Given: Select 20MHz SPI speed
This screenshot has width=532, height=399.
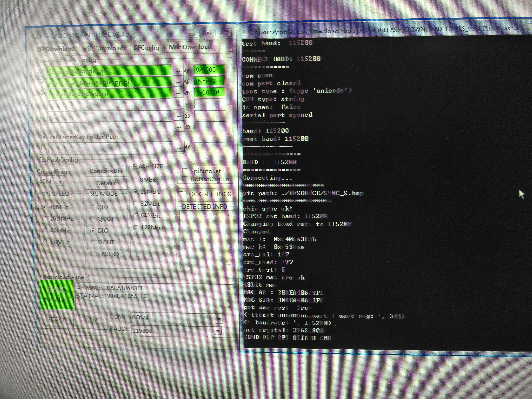Looking at the screenshot, I should pos(56,230).
